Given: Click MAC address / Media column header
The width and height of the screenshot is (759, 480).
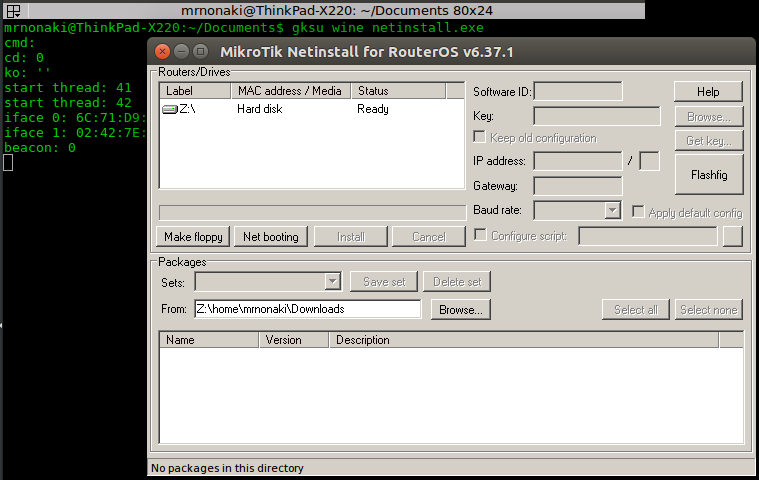Looking at the screenshot, I should pos(290,91).
